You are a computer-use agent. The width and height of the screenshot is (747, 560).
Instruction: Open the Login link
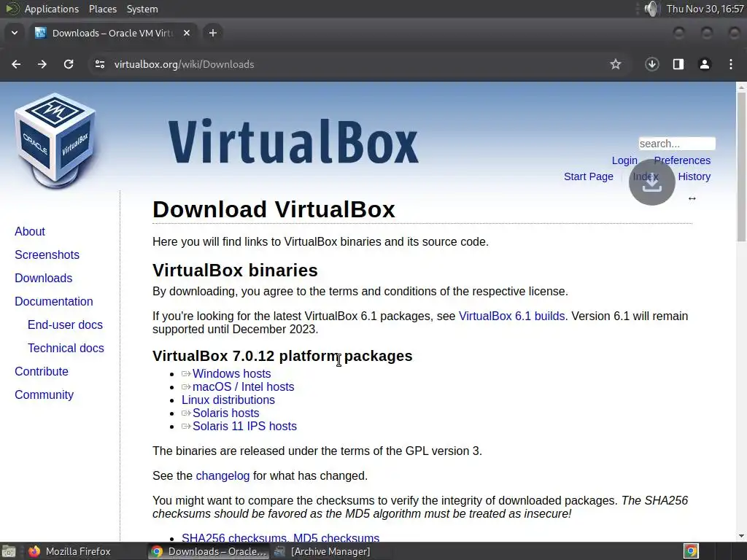tap(624, 160)
